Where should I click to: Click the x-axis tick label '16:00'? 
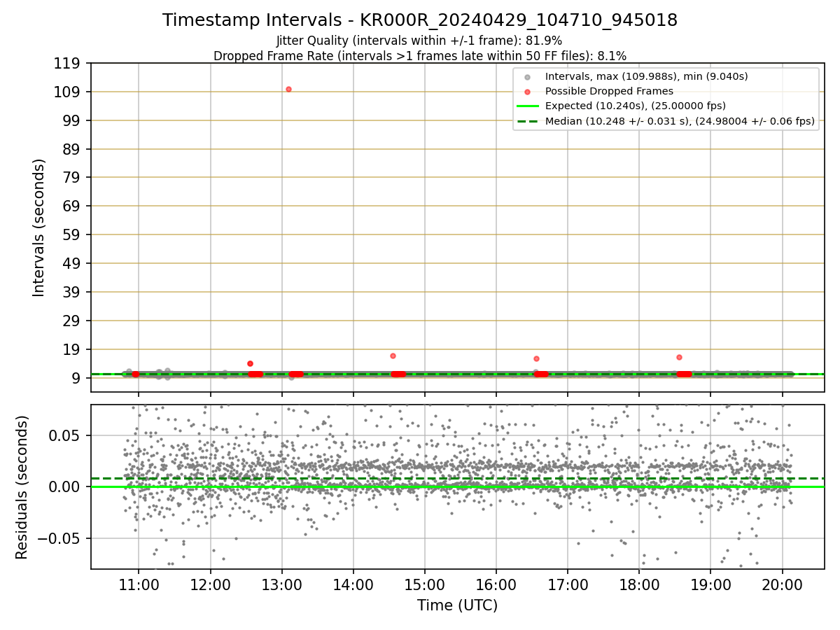pos(496,585)
